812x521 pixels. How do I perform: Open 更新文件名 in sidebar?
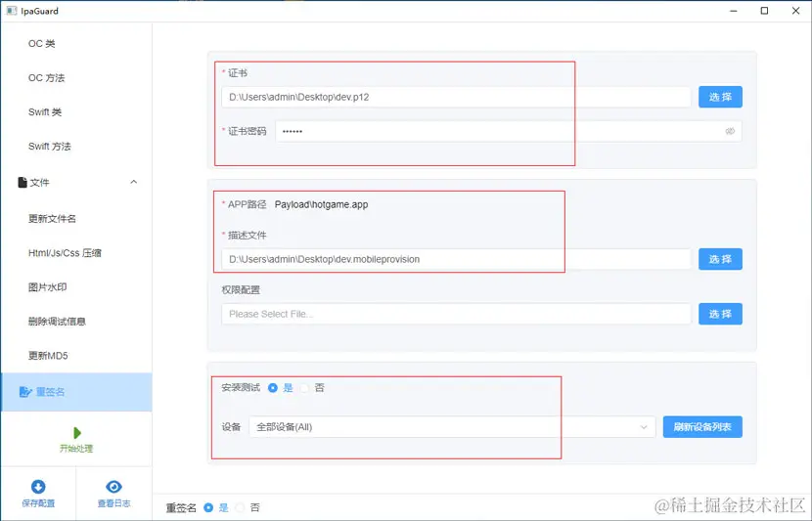click(52, 219)
